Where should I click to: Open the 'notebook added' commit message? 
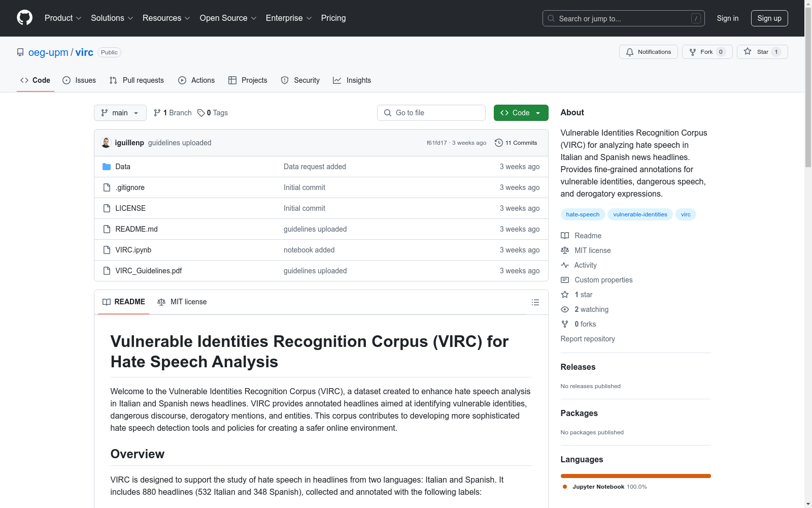[x=309, y=250]
